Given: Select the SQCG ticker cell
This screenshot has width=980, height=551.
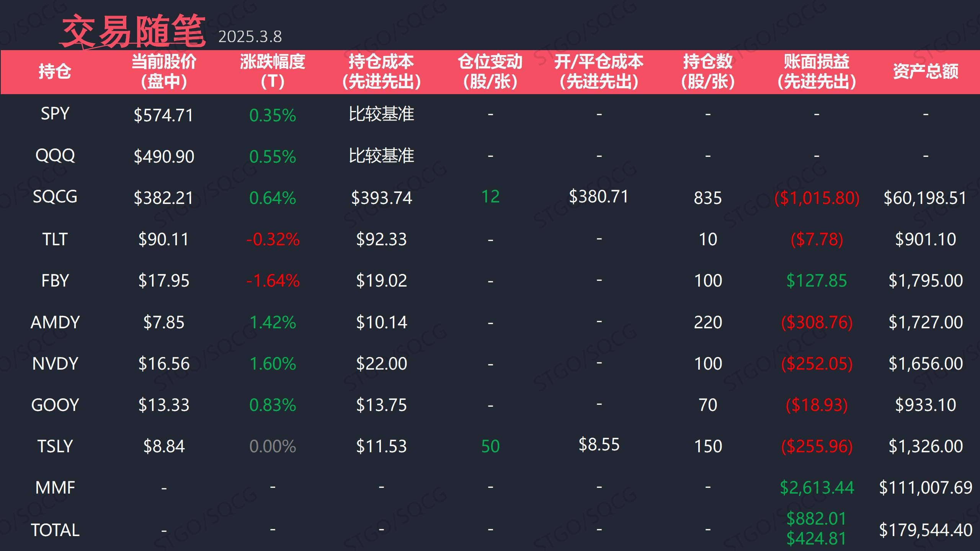Looking at the screenshot, I should tap(55, 197).
